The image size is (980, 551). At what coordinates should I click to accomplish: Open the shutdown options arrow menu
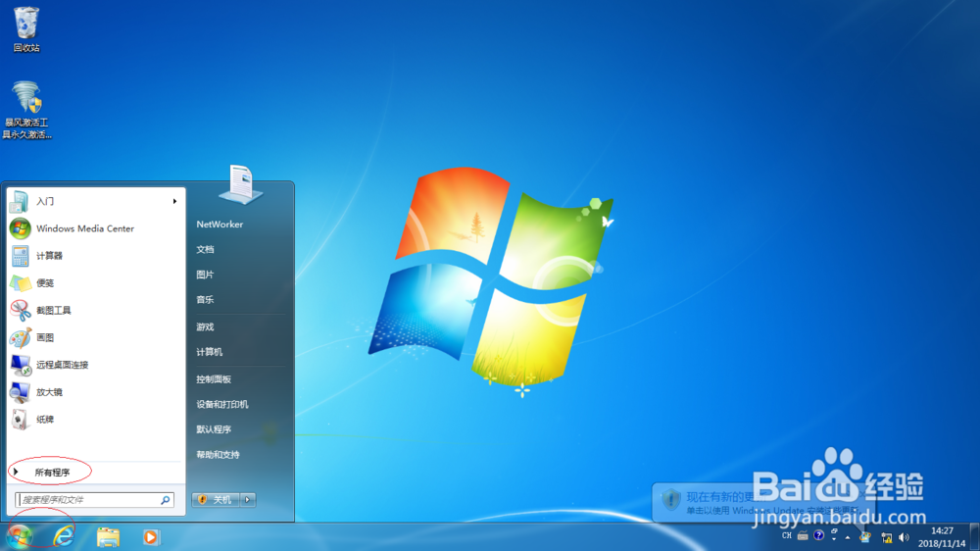248,500
